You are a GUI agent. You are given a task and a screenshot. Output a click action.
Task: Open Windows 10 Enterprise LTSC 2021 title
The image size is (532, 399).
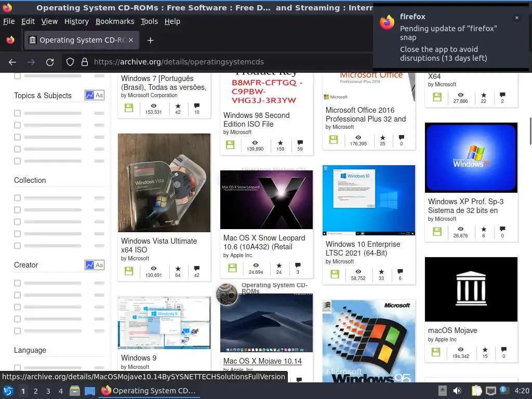(x=363, y=248)
